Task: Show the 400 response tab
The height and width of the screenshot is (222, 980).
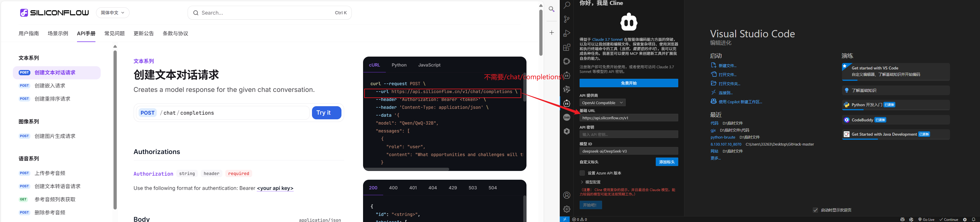Action: tap(393, 188)
